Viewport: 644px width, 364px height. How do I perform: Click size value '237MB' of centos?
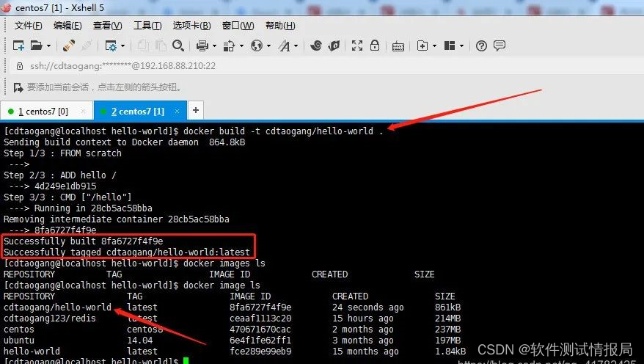click(447, 330)
